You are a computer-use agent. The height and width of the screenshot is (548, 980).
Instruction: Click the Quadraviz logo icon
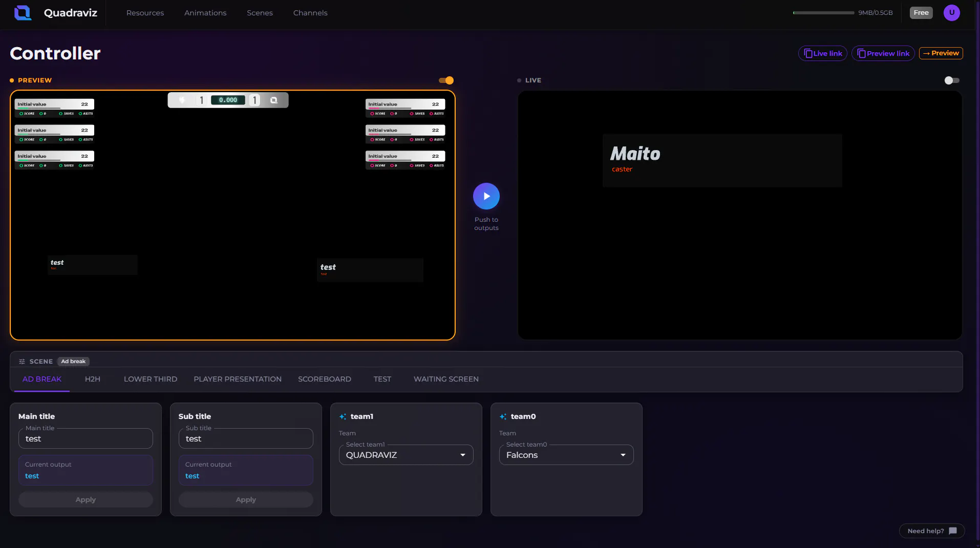[23, 13]
